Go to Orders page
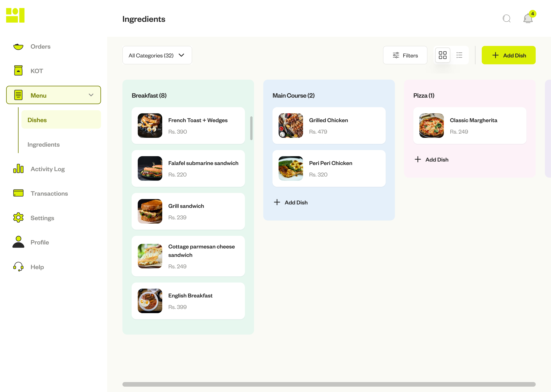 click(41, 47)
